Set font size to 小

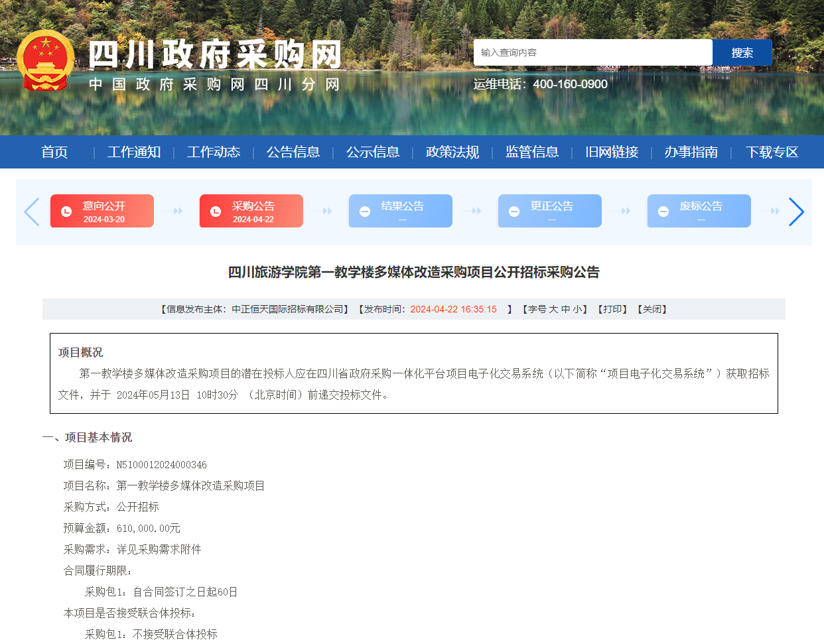(577, 309)
